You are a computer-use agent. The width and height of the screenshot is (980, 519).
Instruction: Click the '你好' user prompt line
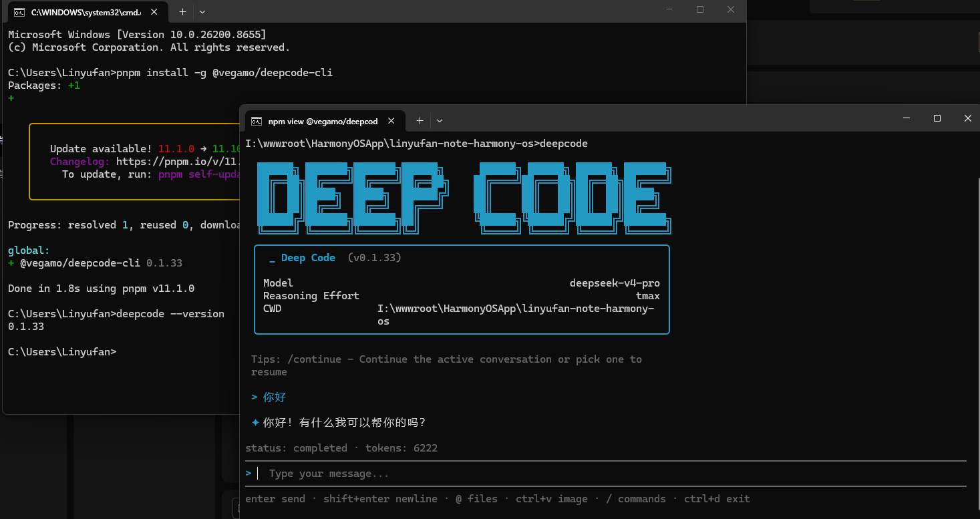[269, 397]
